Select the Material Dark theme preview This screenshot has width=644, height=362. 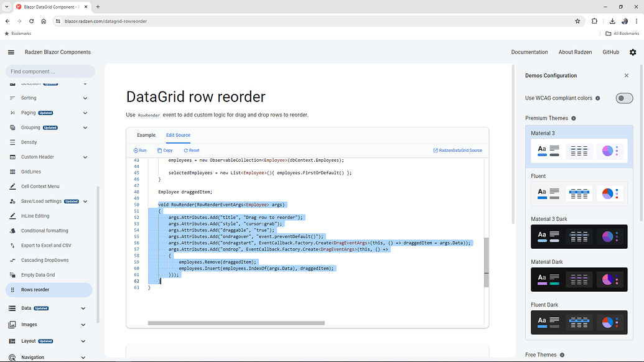click(x=579, y=279)
